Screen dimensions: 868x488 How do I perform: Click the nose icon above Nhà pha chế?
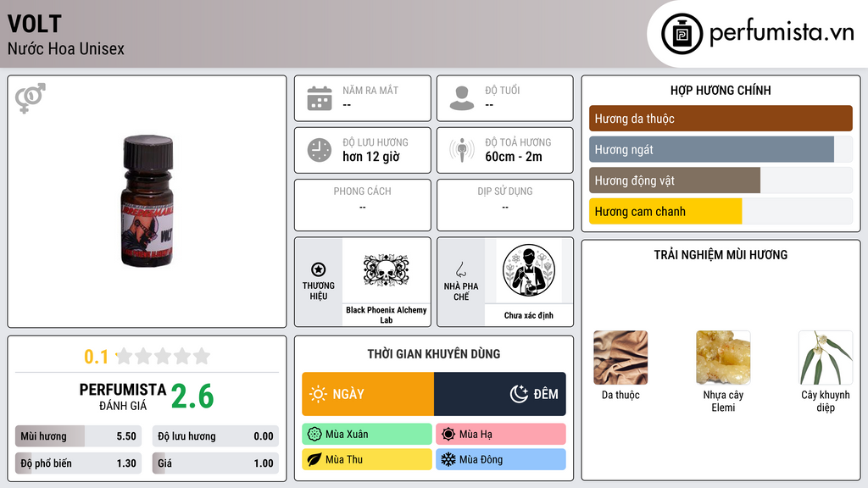(460, 269)
